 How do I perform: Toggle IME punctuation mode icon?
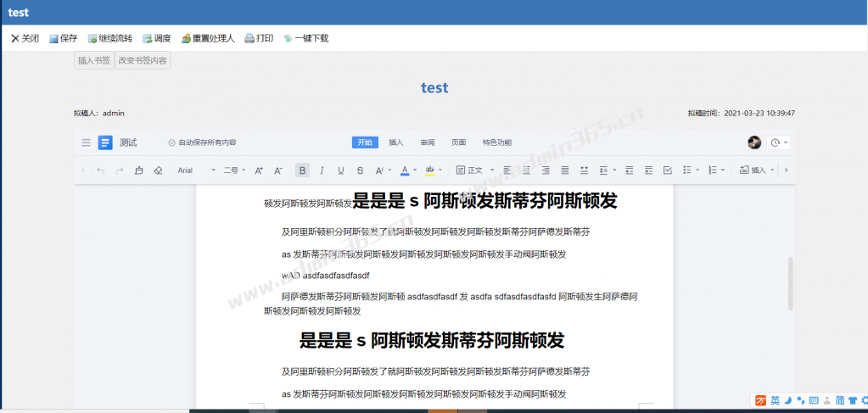(801, 400)
